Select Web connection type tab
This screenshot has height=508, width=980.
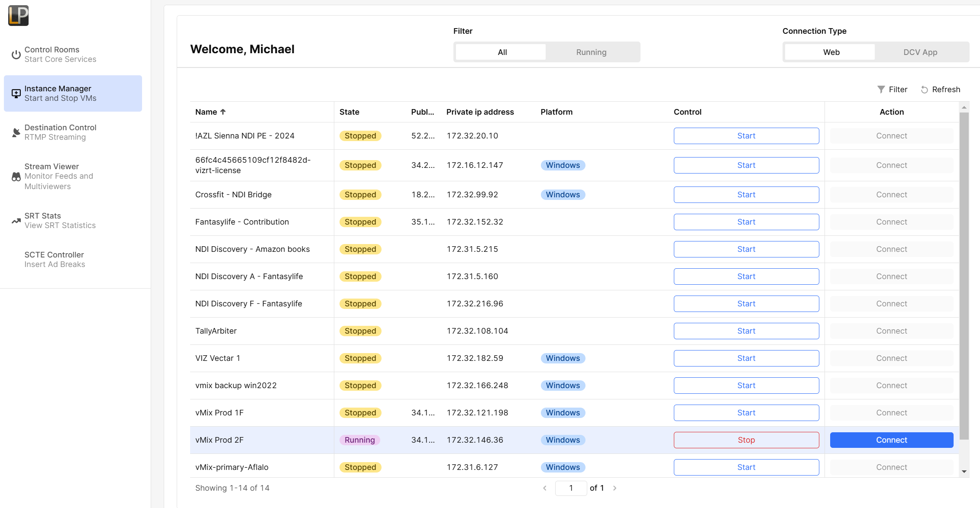pos(831,52)
